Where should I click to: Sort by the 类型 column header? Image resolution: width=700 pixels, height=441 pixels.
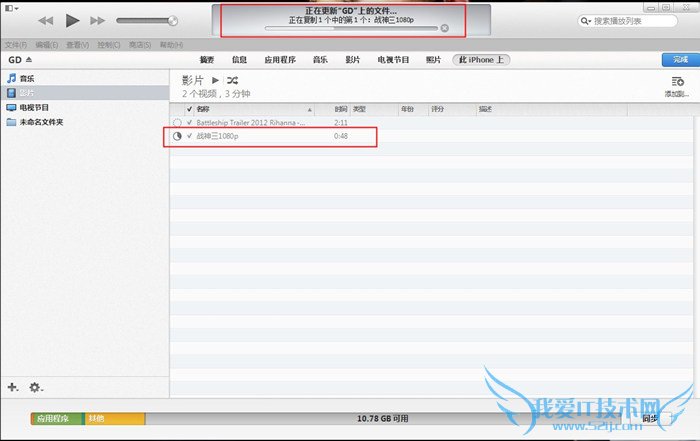pos(374,109)
